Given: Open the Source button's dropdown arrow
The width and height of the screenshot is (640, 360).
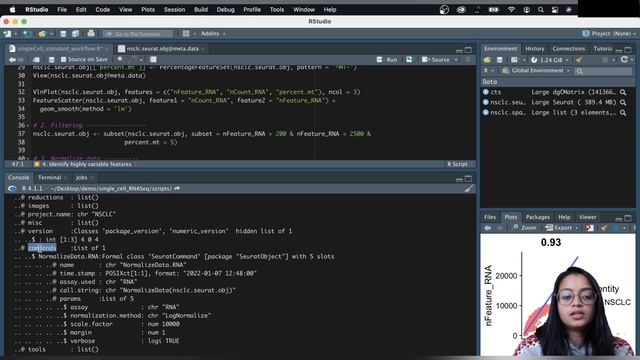Looking at the screenshot, I should 456,60.
